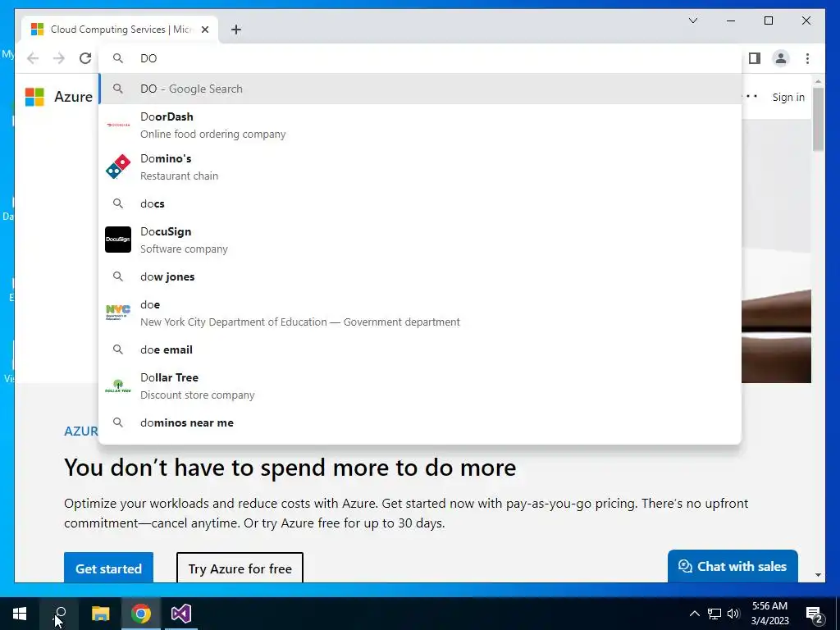The height and width of the screenshot is (630, 840).
Task: Click the Sign in link
Action: [x=788, y=97]
